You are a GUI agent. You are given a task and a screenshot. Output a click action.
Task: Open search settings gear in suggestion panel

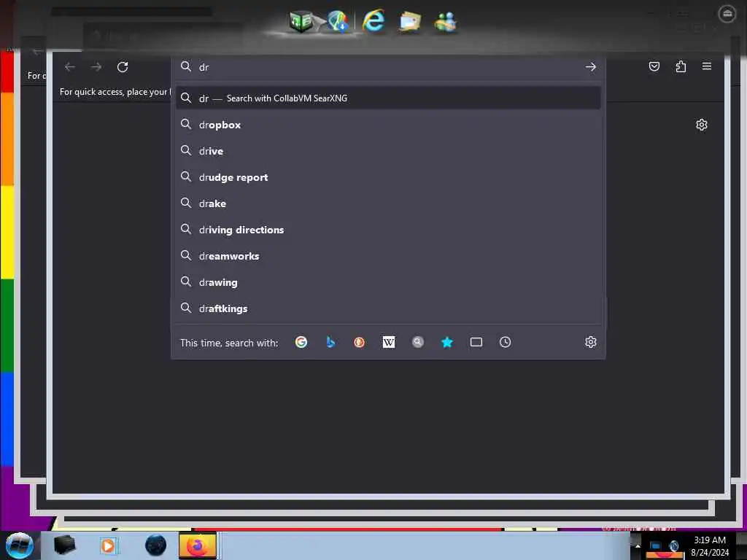coord(590,342)
